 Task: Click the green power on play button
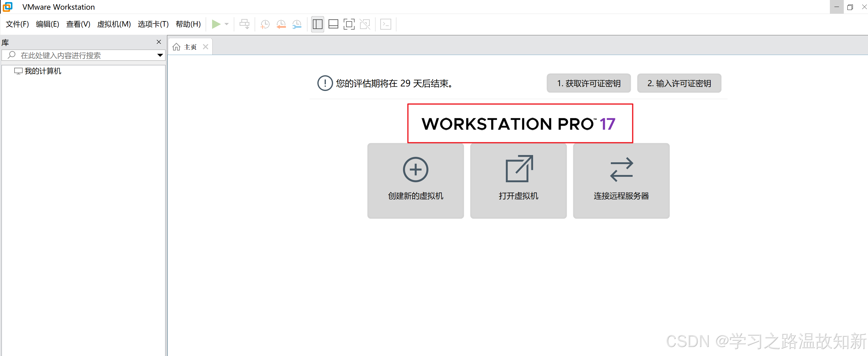pos(216,24)
